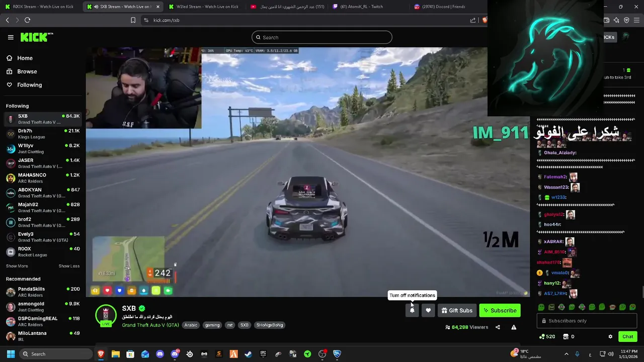Subscribe to the SXB channel

click(500, 310)
